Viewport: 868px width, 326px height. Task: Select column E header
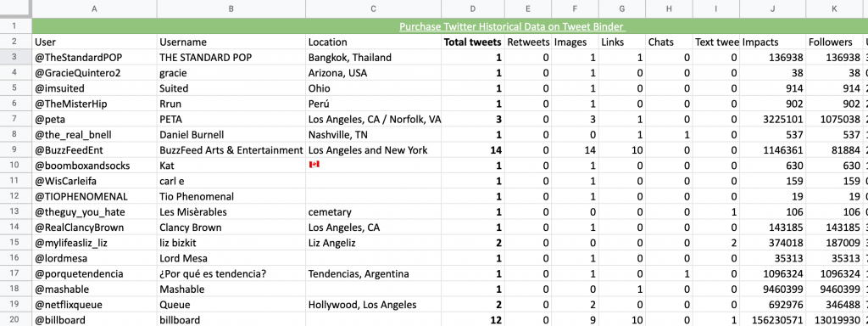[x=528, y=8]
